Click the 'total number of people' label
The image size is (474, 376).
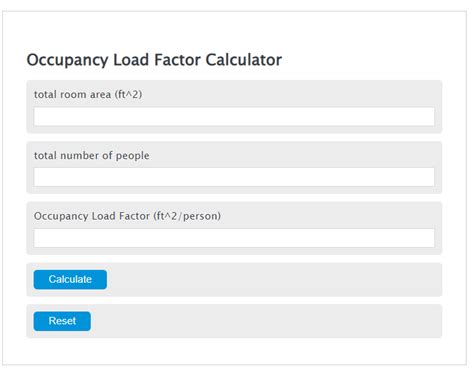92,155
